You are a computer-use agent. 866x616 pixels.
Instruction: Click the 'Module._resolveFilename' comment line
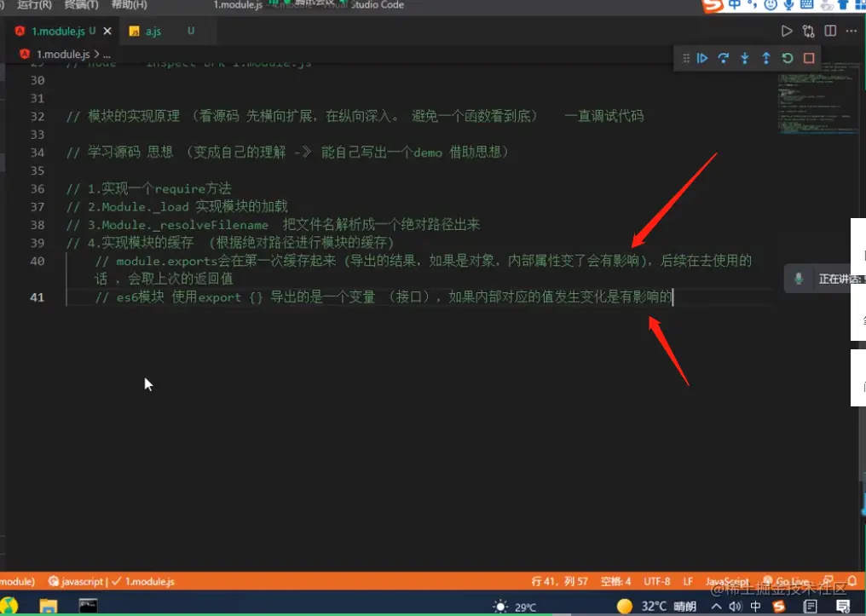tap(273, 225)
